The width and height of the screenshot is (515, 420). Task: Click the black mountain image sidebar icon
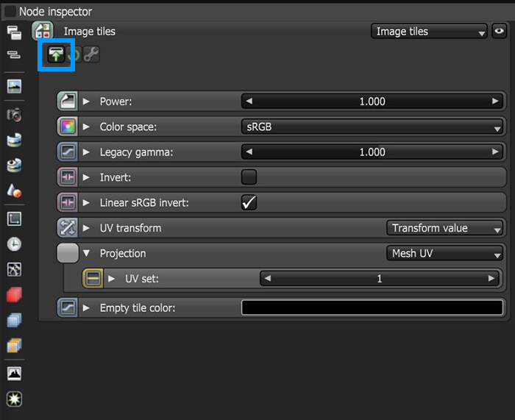[14, 374]
